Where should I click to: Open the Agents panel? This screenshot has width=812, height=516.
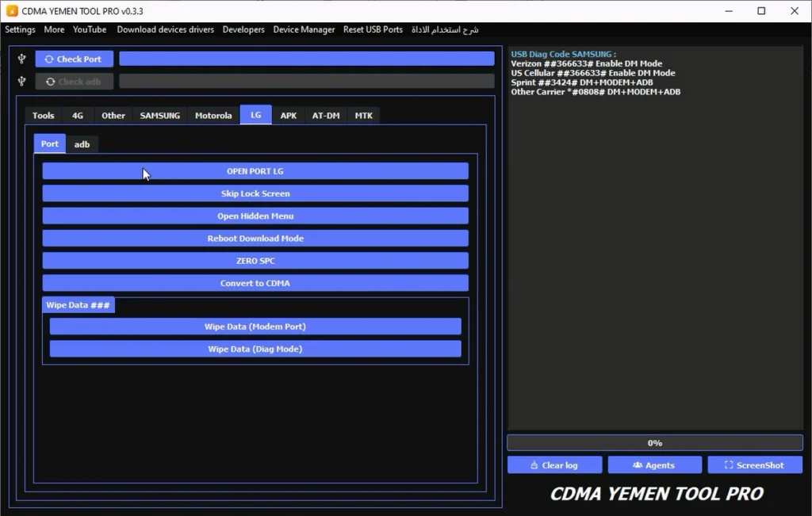point(654,465)
